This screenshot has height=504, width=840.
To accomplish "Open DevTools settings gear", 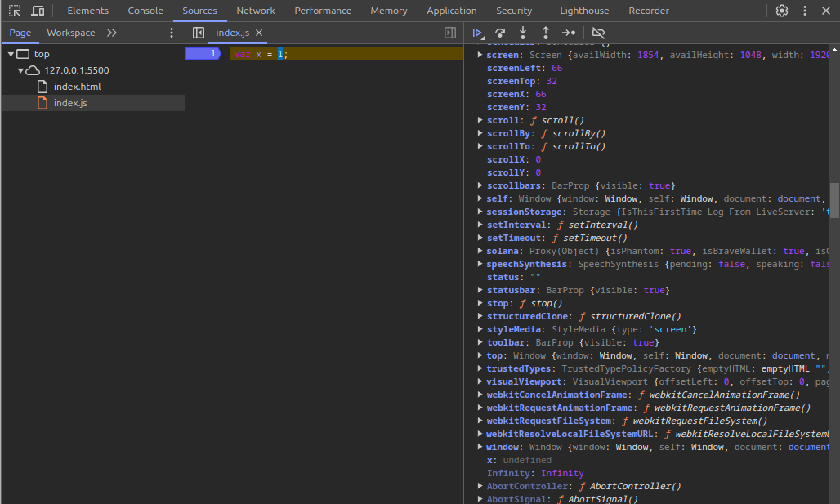I will [782, 11].
